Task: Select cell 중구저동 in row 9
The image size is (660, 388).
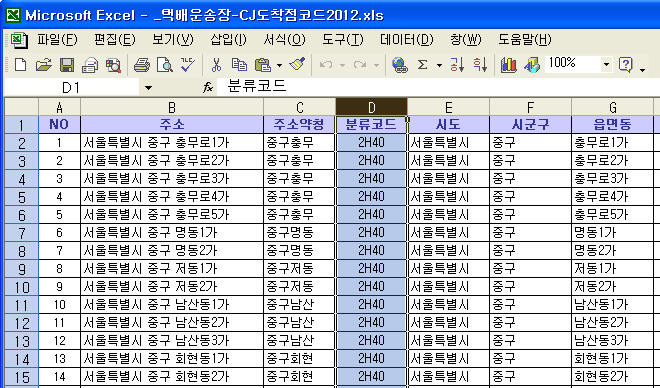Action: coord(299,268)
